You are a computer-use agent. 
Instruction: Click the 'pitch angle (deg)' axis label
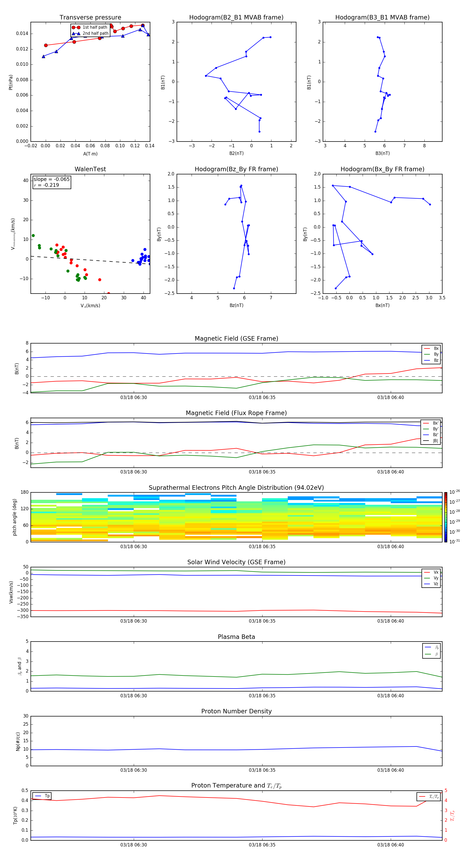[14, 517]
